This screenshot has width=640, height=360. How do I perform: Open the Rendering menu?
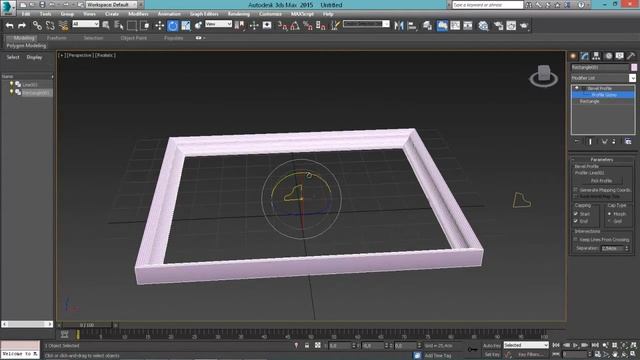tap(239, 14)
